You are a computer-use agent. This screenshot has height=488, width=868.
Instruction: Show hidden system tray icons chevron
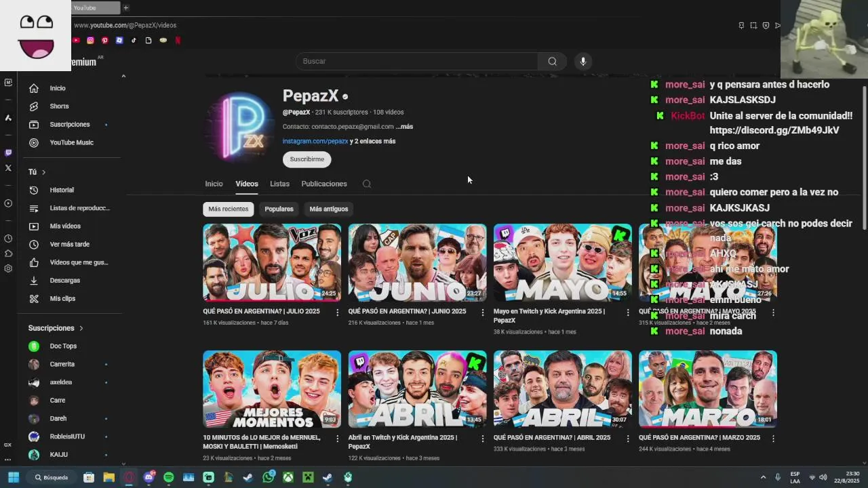(x=763, y=477)
